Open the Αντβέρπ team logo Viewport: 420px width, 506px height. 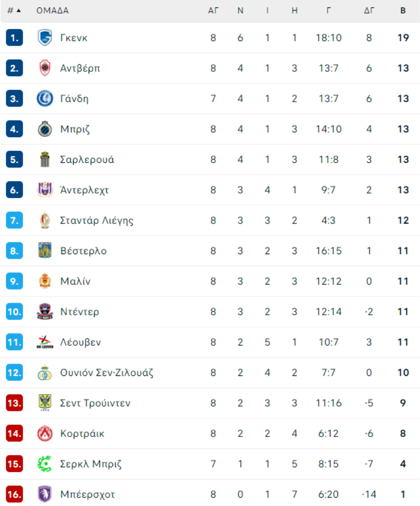(45, 68)
